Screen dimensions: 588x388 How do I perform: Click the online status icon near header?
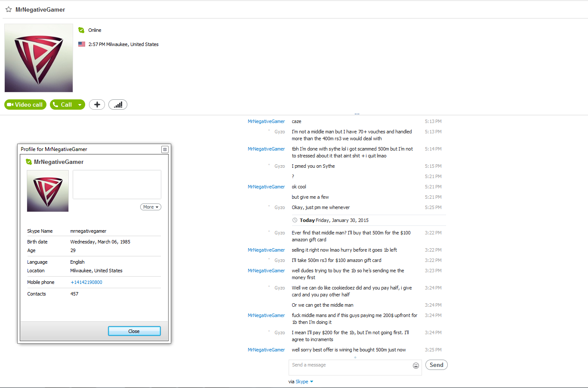pyautogui.click(x=81, y=30)
